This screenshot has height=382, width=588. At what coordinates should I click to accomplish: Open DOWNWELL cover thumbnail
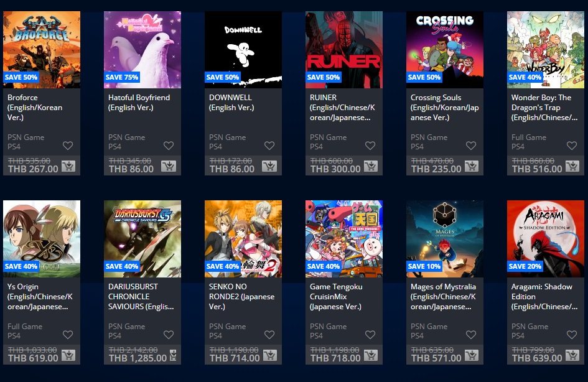pos(243,50)
